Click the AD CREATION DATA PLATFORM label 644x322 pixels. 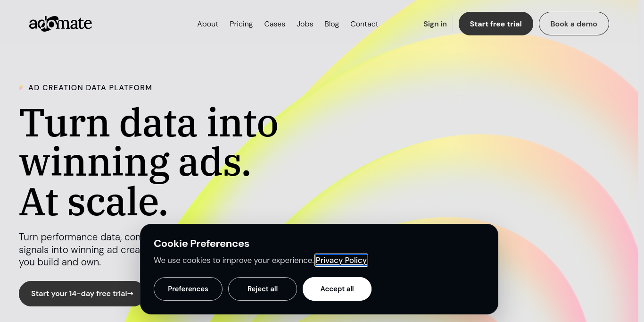click(x=90, y=88)
